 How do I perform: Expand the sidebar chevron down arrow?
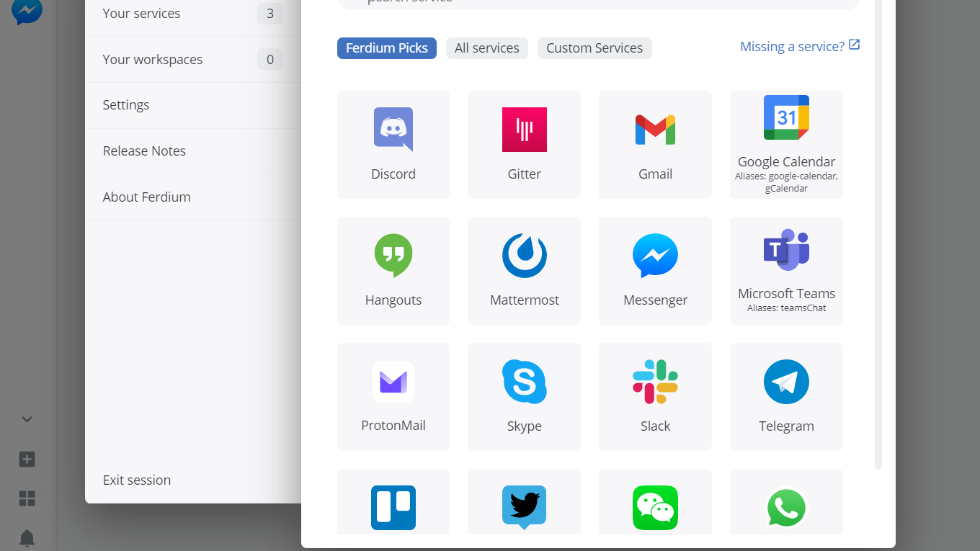[x=27, y=419]
